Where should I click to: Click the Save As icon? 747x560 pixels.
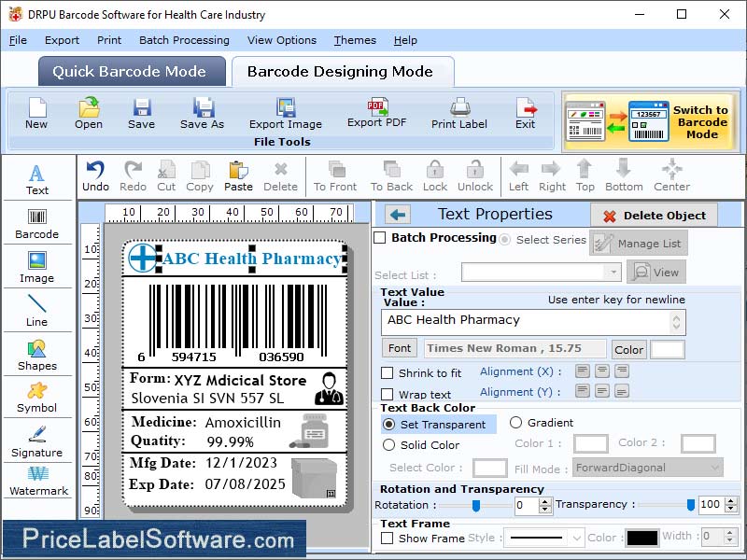[202, 113]
